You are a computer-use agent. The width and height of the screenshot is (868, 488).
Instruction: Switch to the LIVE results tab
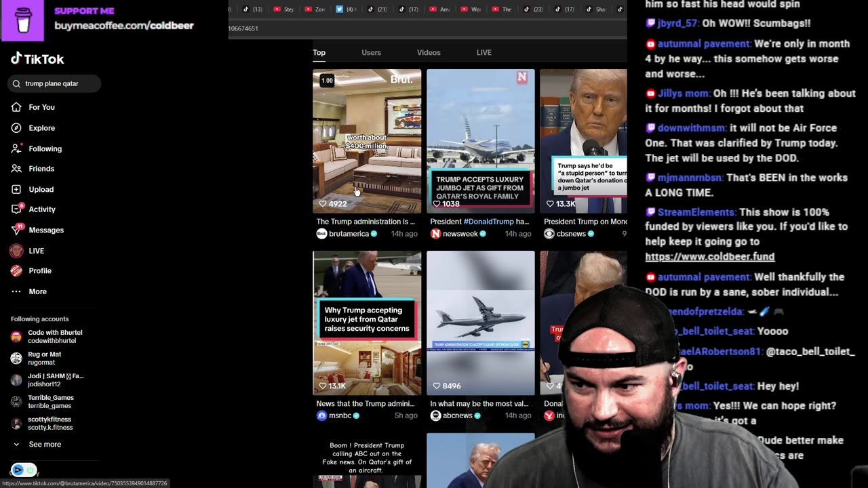pos(484,52)
